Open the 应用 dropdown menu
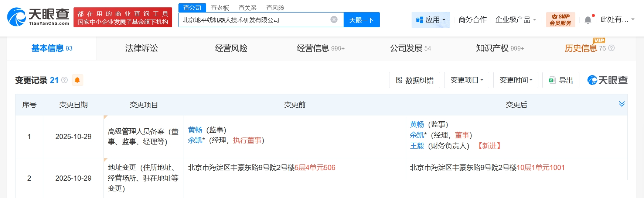This screenshot has height=198, width=644. click(431, 20)
